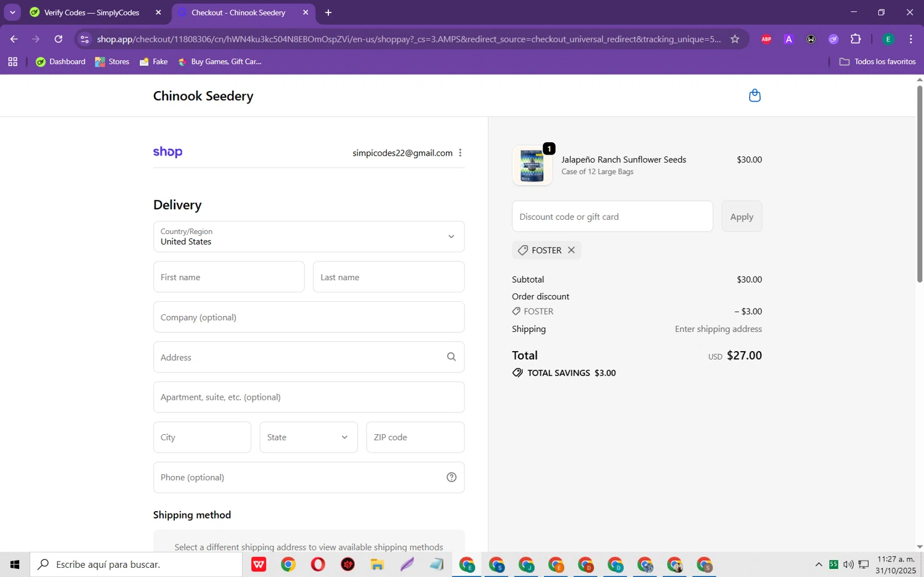Click the phone field help question icon
Image resolution: width=924 pixels, height=577 pixels.
(452, 477)
